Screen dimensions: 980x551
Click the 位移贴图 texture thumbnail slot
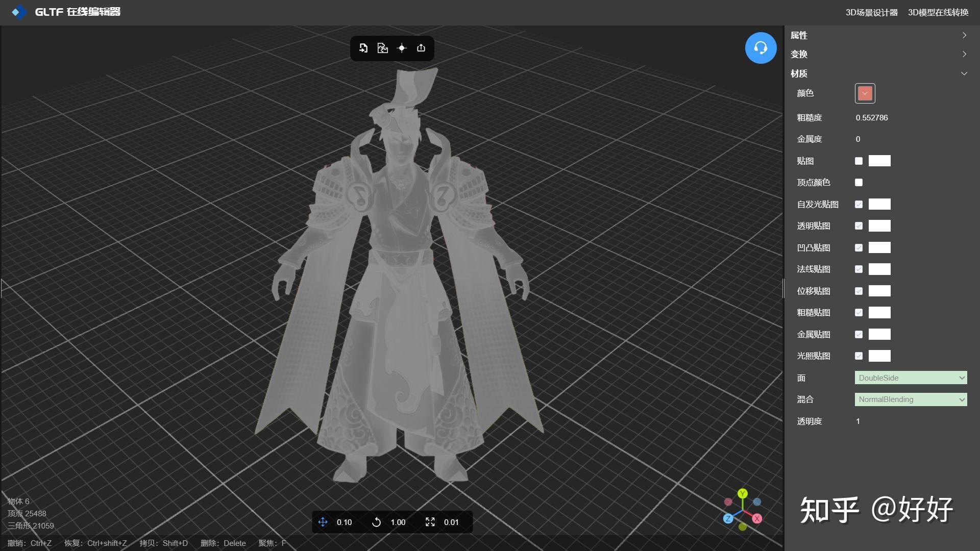[879, 291]
